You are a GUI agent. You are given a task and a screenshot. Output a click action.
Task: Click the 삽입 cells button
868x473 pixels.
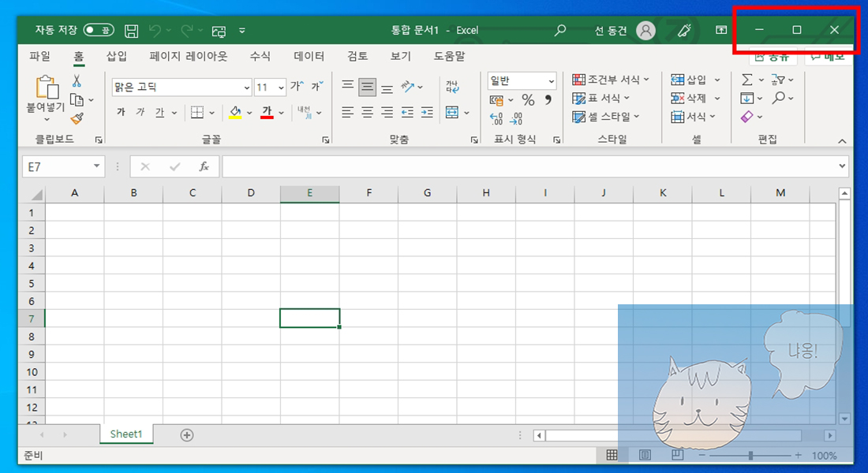point(689,80)
